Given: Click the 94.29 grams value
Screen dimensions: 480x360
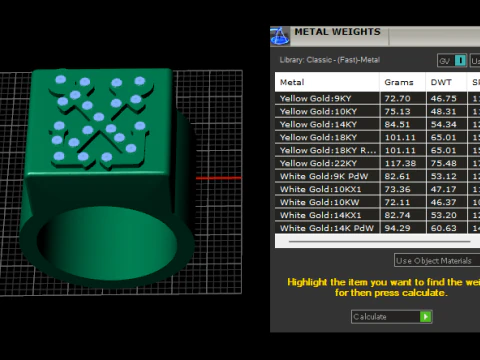Looking at the screenshot, I should [397, 228].
